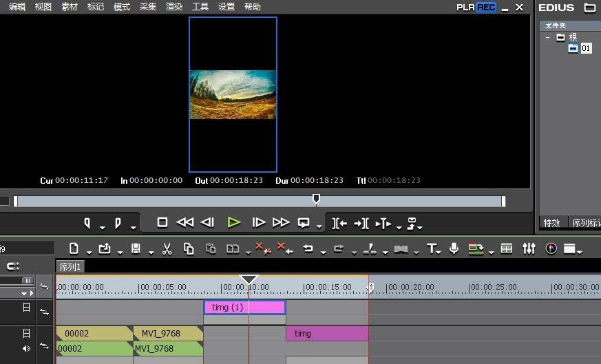
Task: Toggle the REC mode indicator
Action: click(x=486, y=8)
